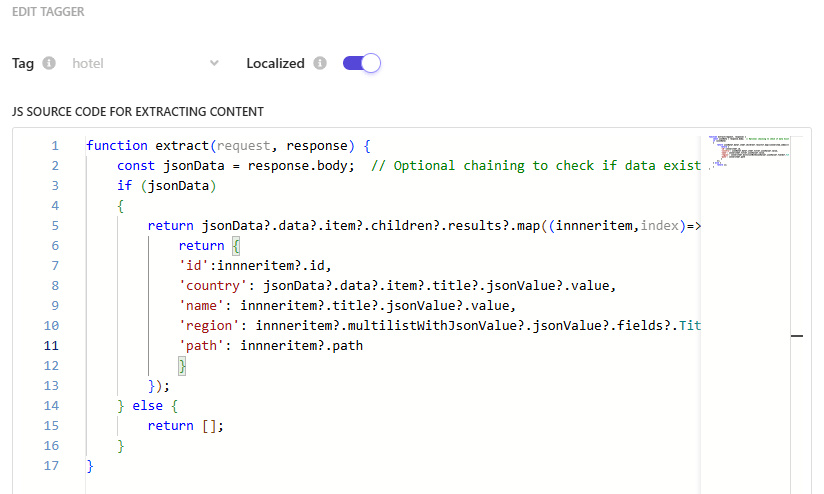Click the 'id' property line
Image resolution: width=824 pixels, height=494 pixels.
(x=248, y=265)
